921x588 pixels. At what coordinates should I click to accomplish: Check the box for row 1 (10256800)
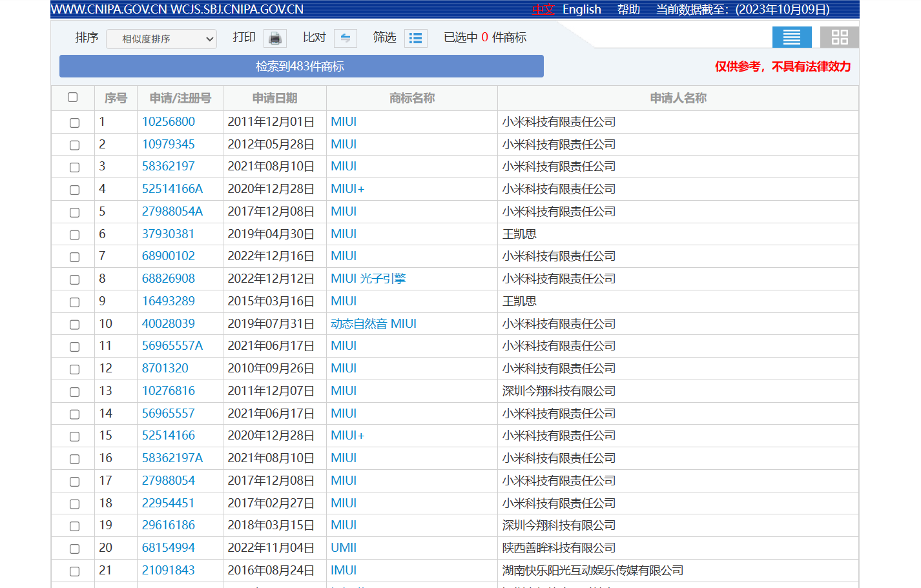pyautogui.click(x=74, y=123)
